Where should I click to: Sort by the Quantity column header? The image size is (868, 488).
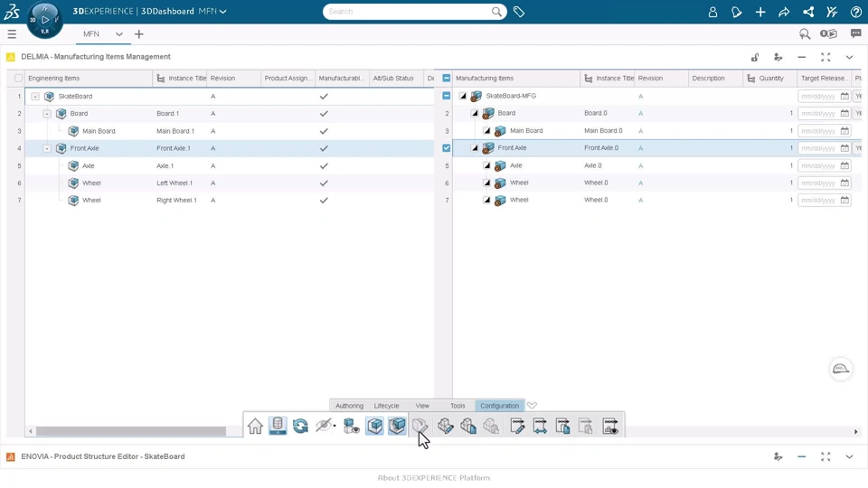pos(771,79)
